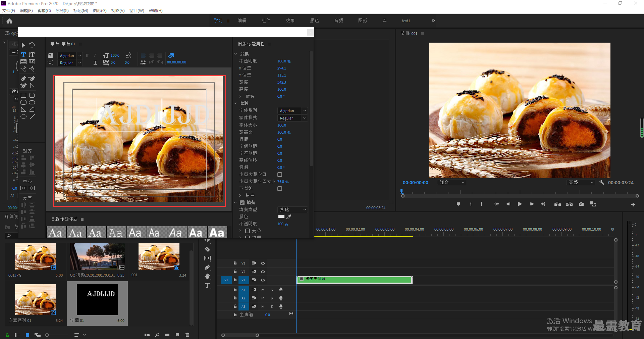Expand the Distort property
The height and width of the screenshot is (339, 644).
click(x=240, y=196)
